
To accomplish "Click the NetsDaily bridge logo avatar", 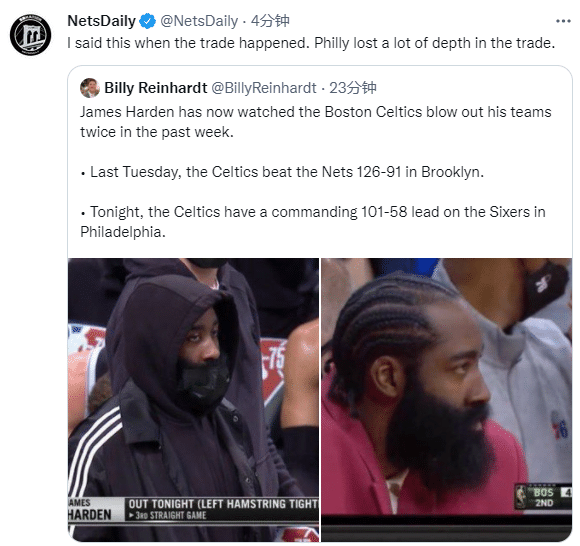I will (30, 35).
